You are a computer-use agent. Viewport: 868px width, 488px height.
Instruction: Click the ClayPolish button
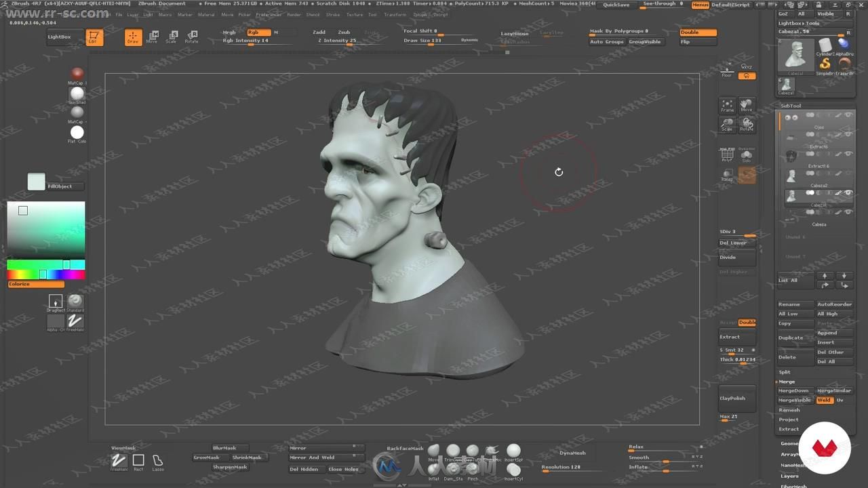737,399
